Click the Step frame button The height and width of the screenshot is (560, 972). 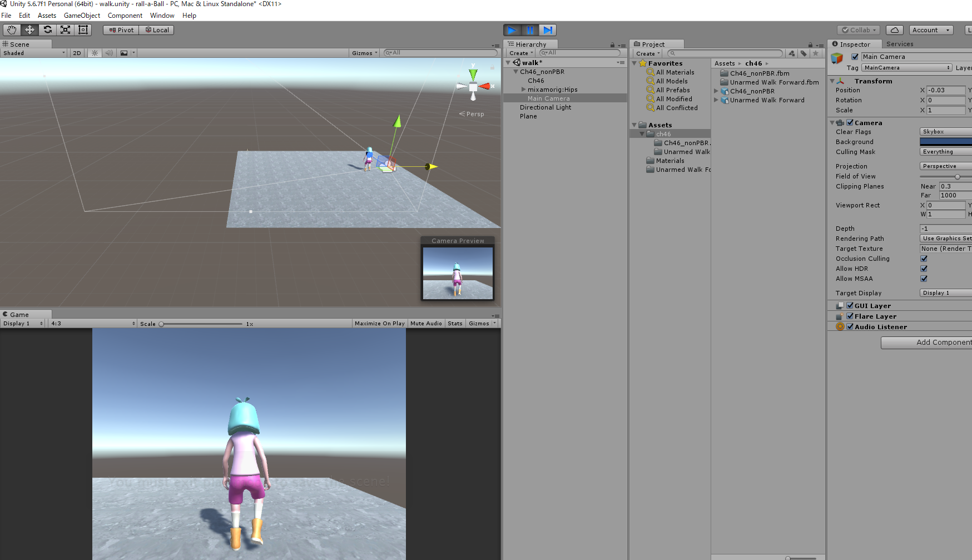pyautogui.click(x=548, y=30)
